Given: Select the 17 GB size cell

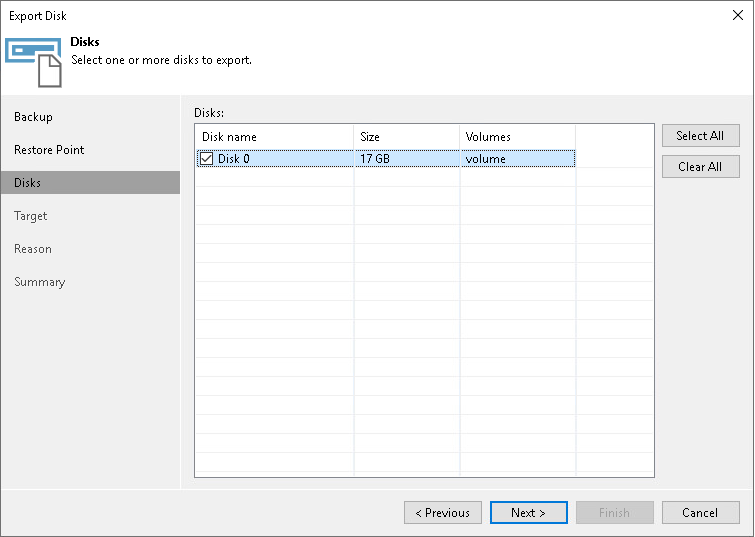Looking at the screenshot, I should tap(407, 158).
